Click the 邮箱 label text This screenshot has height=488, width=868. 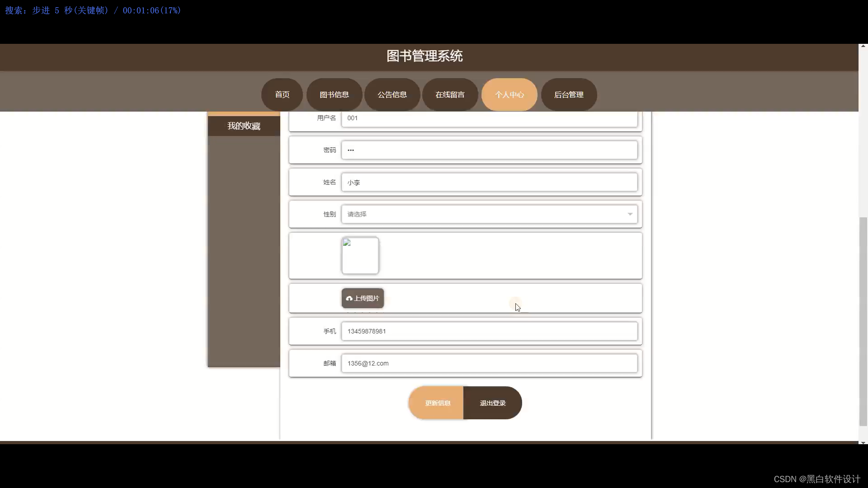330,363
